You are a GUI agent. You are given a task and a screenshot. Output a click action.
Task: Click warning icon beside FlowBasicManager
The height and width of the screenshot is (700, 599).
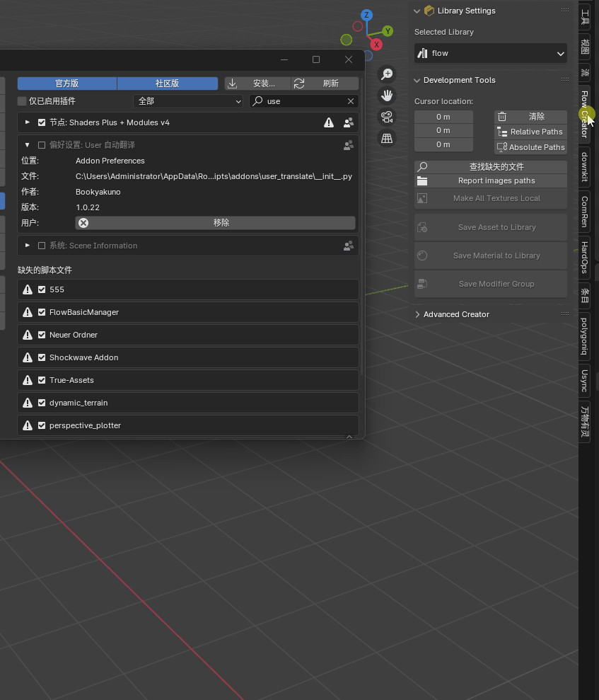click(28, 312)
